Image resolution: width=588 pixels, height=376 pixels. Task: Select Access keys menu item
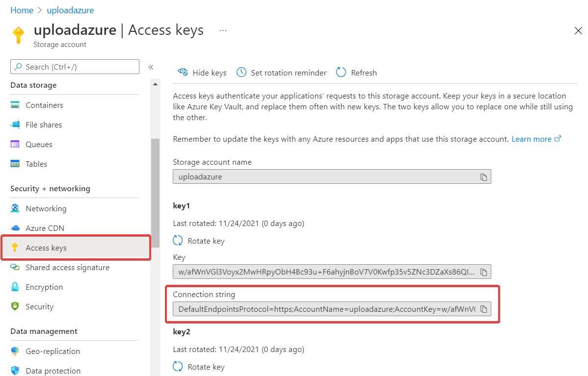[46, 248]
